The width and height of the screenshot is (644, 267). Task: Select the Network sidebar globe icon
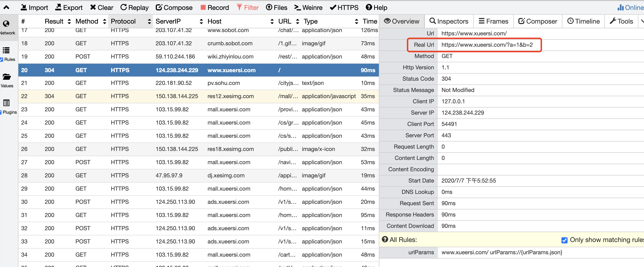coord(6,24)
